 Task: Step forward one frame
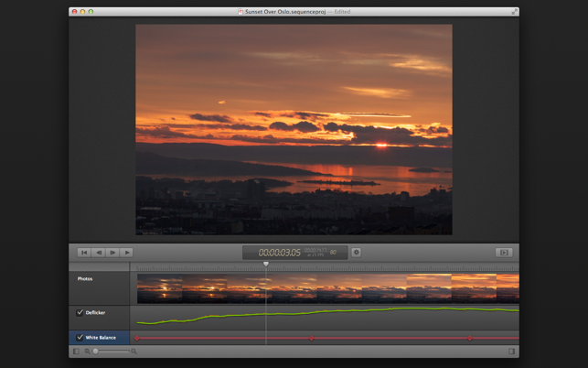tap(112, 253)
